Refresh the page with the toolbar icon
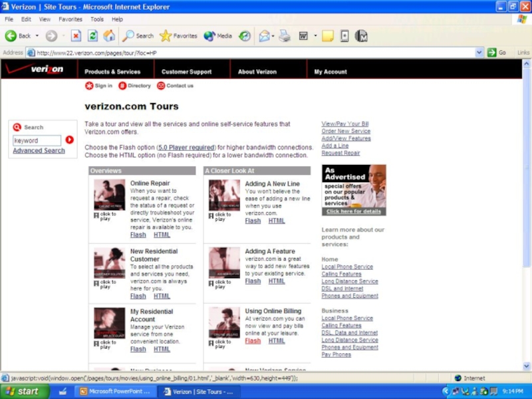Image resolution: width=532 pixels, height=399 pixels. pyautogui.click(x=93, y=36)
